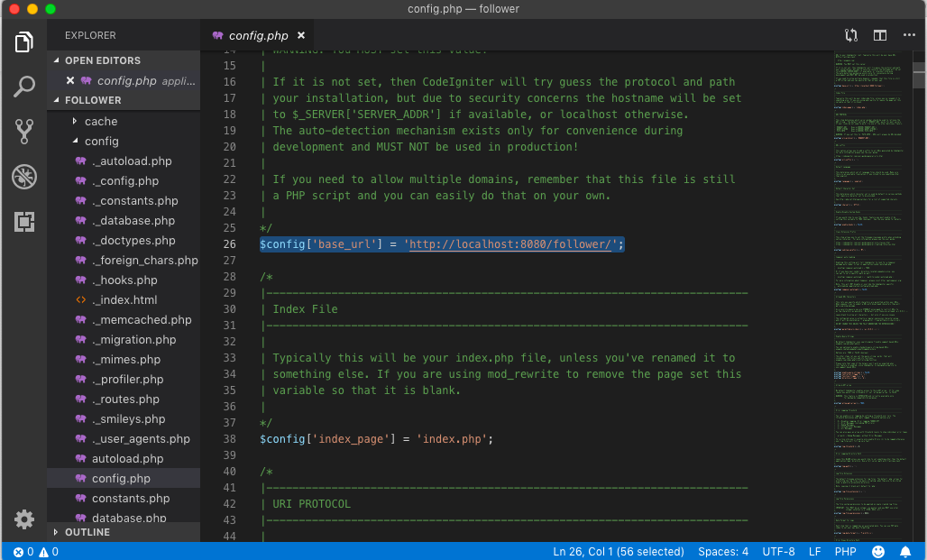Image resolution: width=927 pixels, height=560 pixels.
Task: Click the feedback smiley icon
Action: [878, 552]
